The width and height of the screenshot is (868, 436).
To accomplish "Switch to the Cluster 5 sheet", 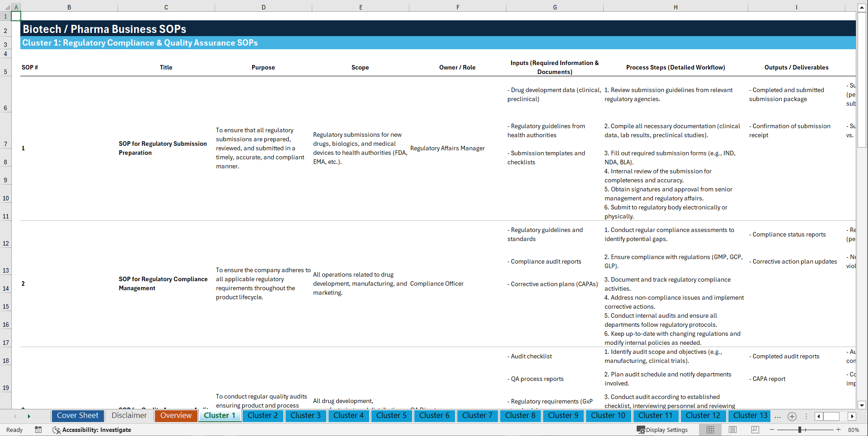I will click(x=391, y=416).
